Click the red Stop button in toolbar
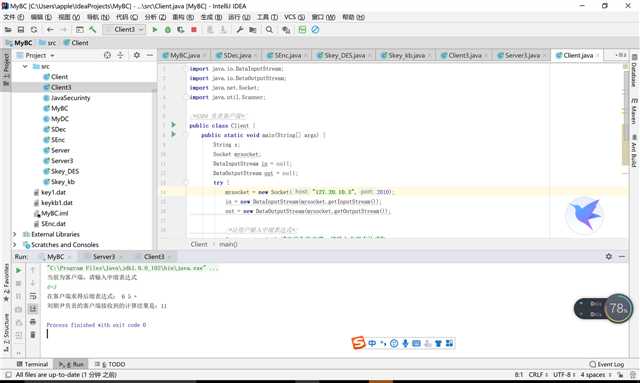 click(194, 29)
